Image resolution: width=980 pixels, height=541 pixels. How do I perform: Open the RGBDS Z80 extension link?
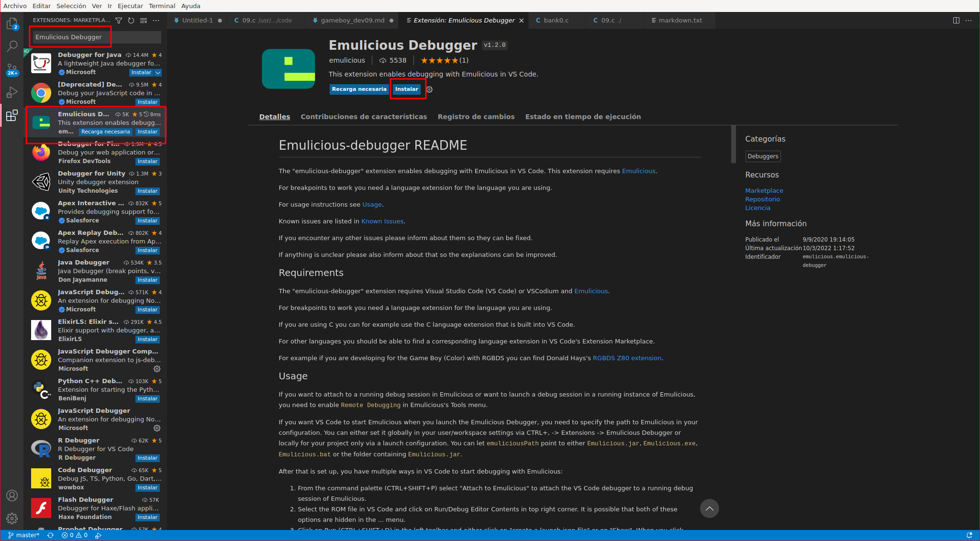[x=627, y=358]
